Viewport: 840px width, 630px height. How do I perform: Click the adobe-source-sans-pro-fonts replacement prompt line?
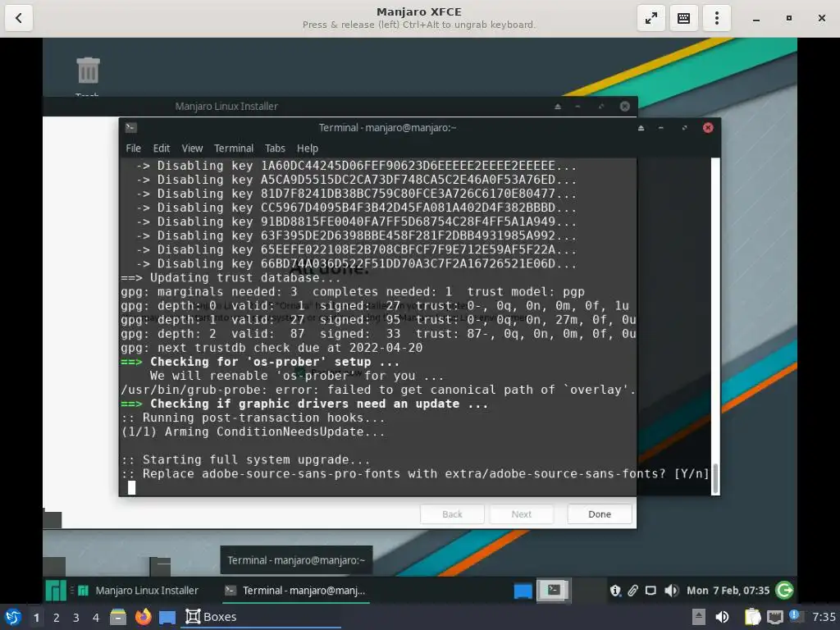415,473
